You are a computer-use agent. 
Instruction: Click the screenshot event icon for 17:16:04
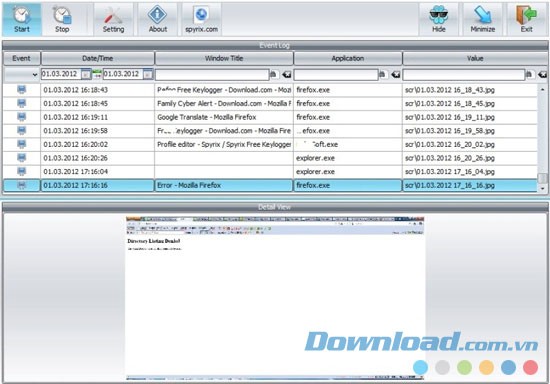pyautogui.click(x=22, y=171)
